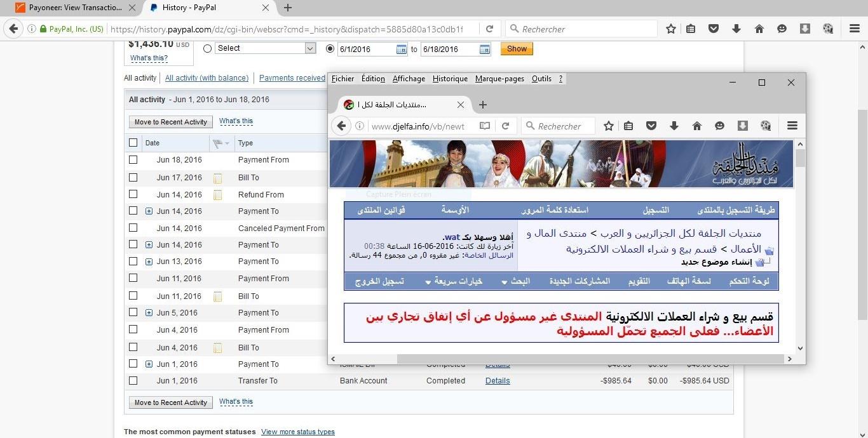Click the 6/1/2016 start date field
This screenshot has height=438, width=868.
coord(367,49)
